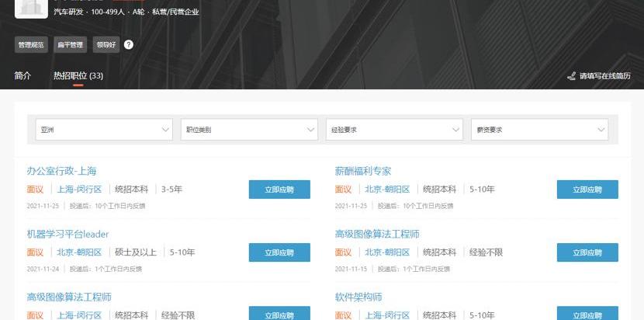Viewport: 644px width, 320px height.
Task: Click the resume pencil icon
Action: [571, 75]
